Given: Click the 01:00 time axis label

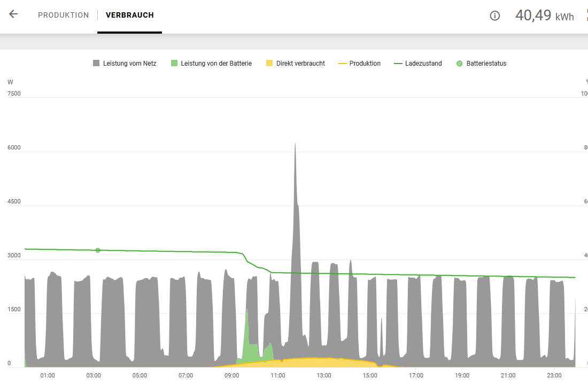Looking at the screenshot, I should (x=48, y=375).
